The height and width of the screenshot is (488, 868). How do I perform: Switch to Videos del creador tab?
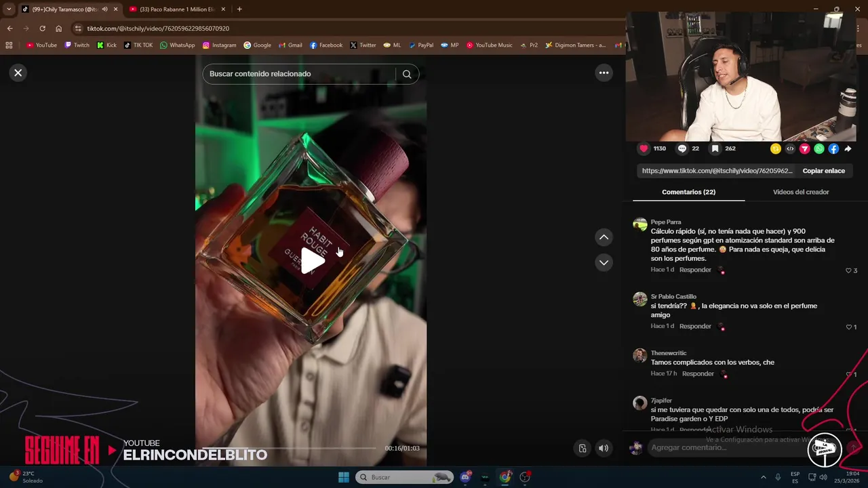[x=801, y=192]
